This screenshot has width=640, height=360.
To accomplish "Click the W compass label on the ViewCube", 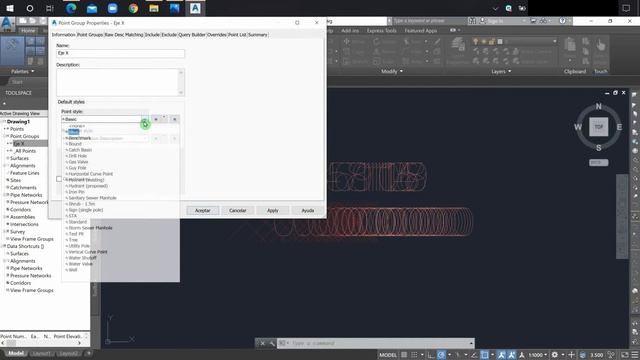I will [578, 127].
